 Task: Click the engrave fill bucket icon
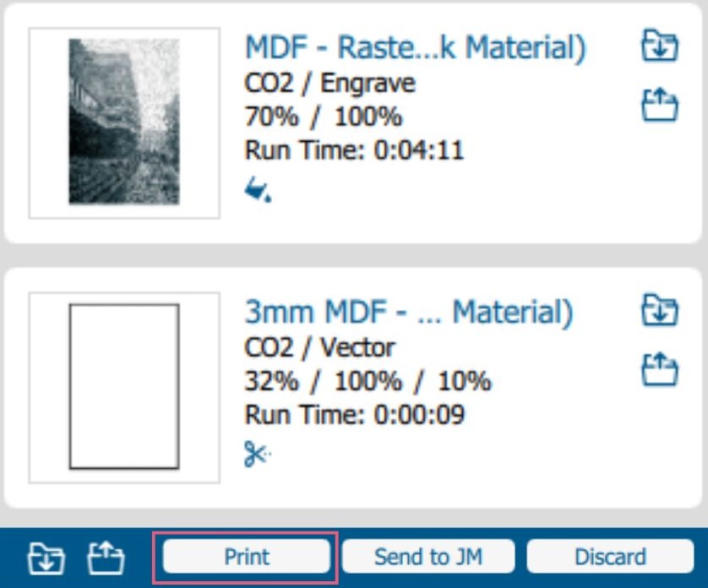257,193
